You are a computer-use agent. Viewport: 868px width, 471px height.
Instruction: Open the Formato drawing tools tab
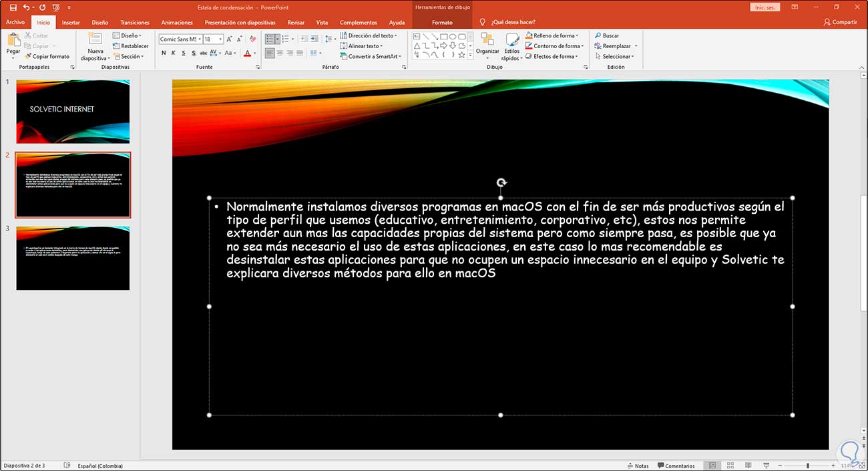click(442, 22)
